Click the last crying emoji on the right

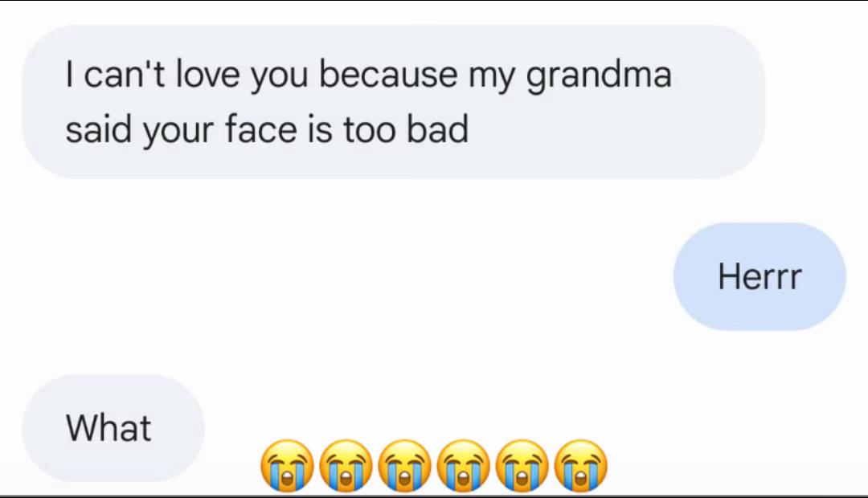coord(583,466)
